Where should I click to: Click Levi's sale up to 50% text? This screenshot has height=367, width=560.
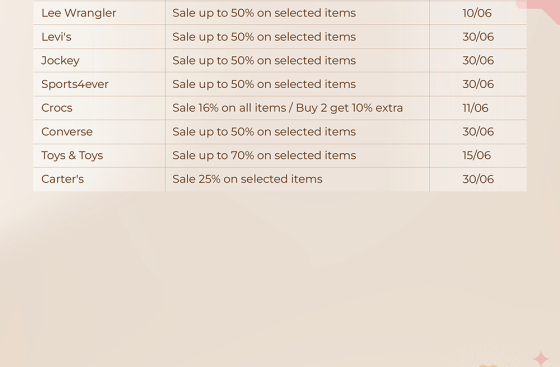pyautogui.click(x=264, y=37)
